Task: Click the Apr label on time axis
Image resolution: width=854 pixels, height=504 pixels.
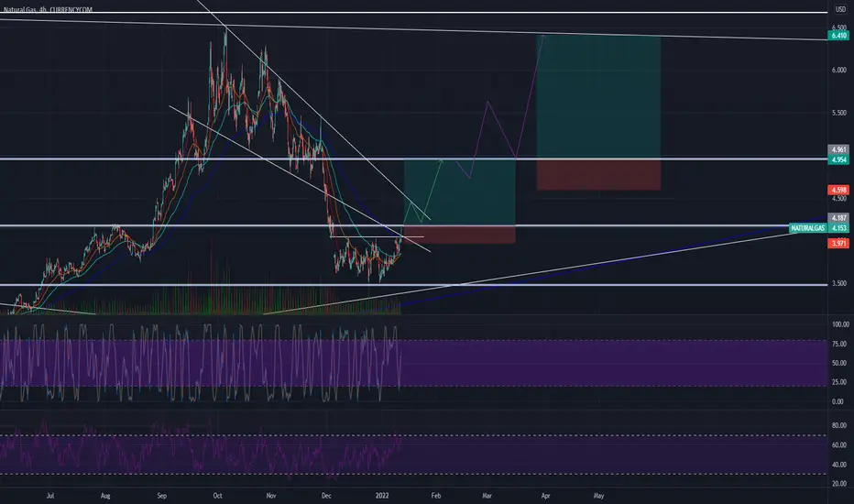Action: (545, 496)
